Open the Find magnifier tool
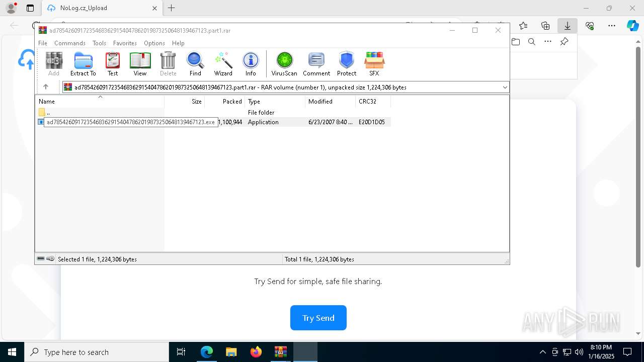Image resolution: width=644 pixels, height=362 pixels. click(195, 64)
